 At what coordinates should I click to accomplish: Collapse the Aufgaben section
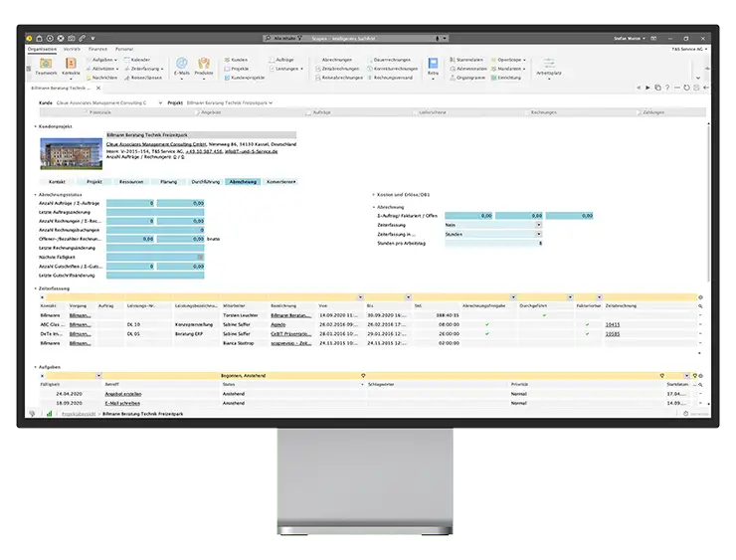click(35, 367)
